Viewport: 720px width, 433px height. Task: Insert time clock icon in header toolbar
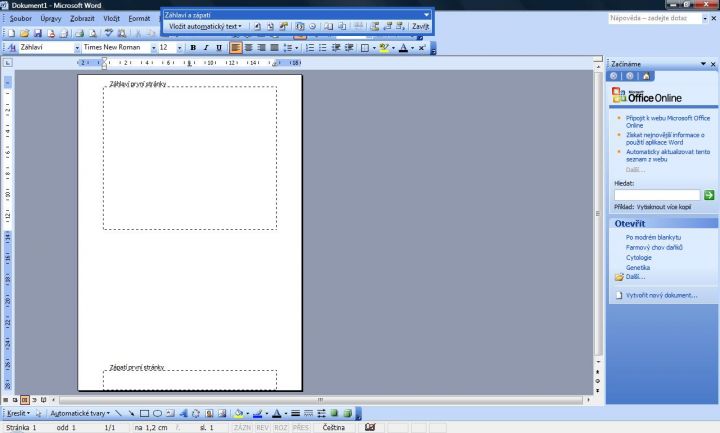pos(313,27)
